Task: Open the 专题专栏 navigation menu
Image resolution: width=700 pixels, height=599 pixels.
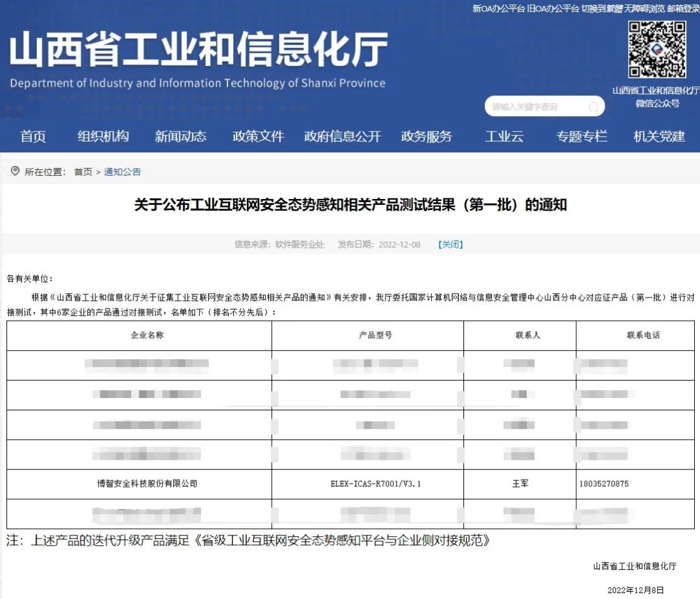Action: click(581, 136)
